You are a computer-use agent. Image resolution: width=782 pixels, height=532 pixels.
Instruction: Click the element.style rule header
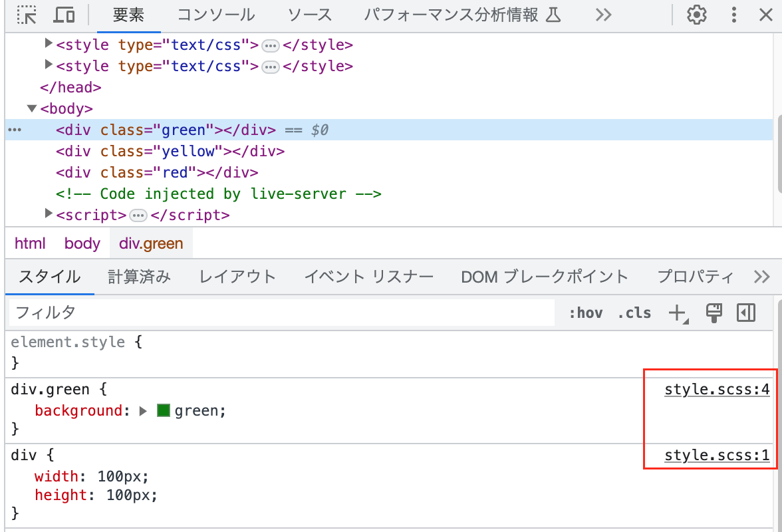click(68, 342)
